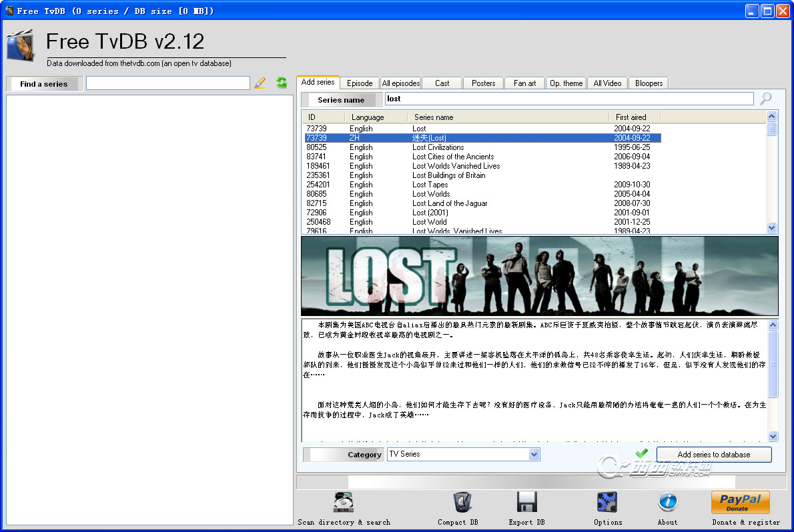Switch to the Cast tab
The height and width of the screenshot is (532, 794).
[442, 83]
